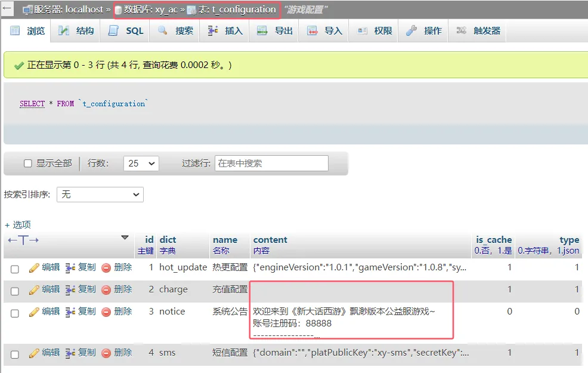Switch to the 结构 tab
The height and width of the screenshot is (373, 588).
pyautogui.click(x=77, y=31)
